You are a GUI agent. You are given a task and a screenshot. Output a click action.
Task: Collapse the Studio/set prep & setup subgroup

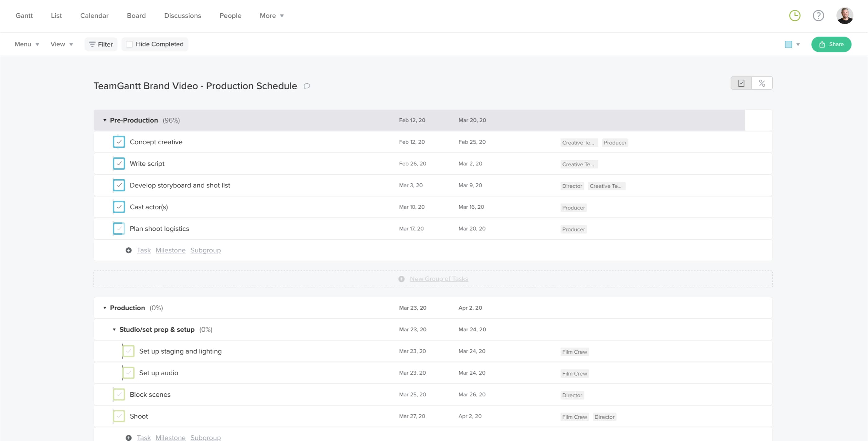click(114, 330)
